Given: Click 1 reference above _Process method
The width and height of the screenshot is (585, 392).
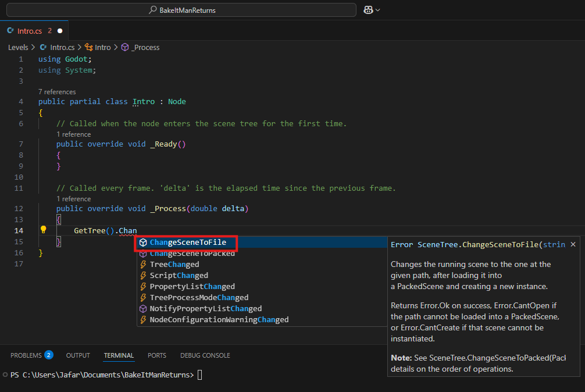Looking at the screenshot, I should pyautogui.click(x=73, y=199).
